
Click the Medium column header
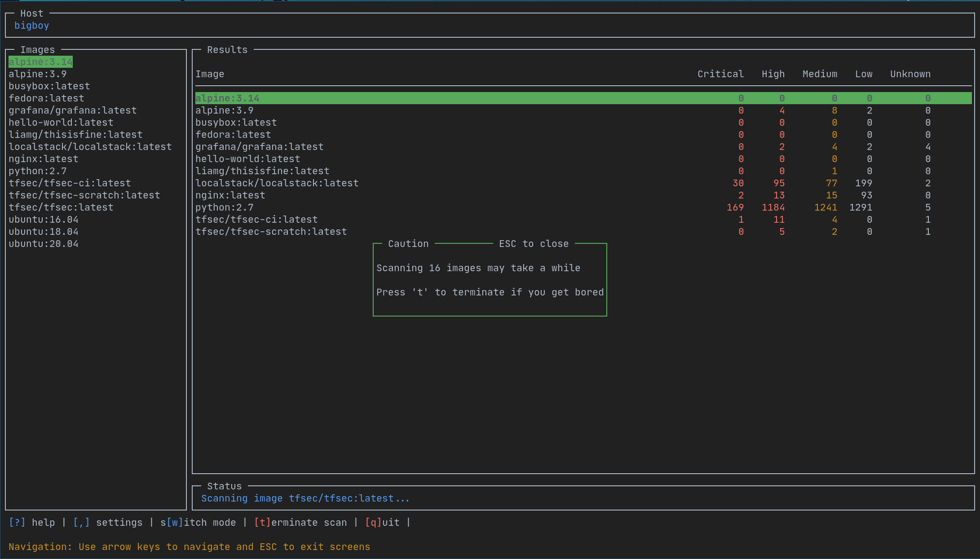point(820,74)
